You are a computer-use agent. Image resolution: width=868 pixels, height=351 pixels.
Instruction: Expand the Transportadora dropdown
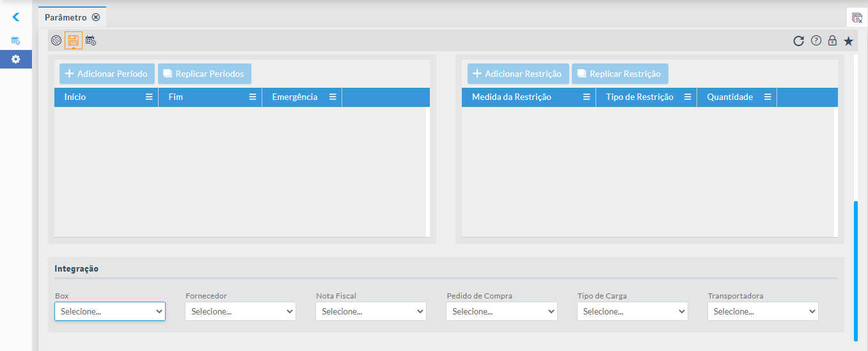click(763, 311)
